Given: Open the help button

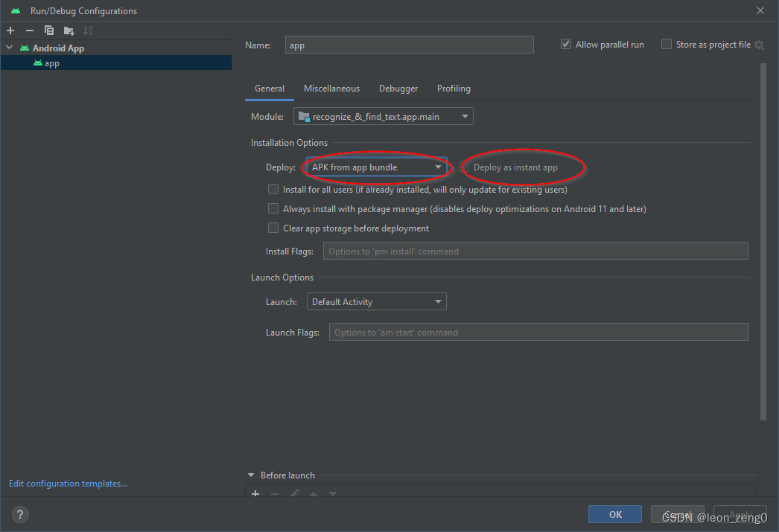Looking at the screenshot, I should (20, 514).
